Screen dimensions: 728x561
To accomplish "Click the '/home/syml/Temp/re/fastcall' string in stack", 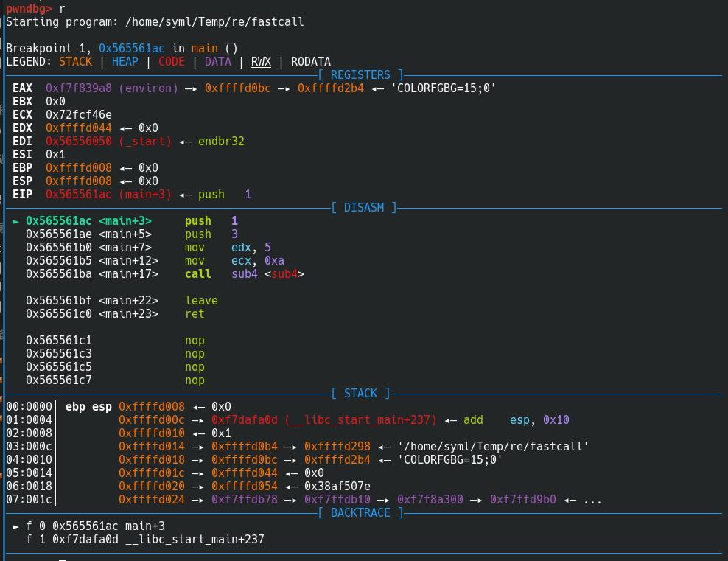I will [493, 447].
